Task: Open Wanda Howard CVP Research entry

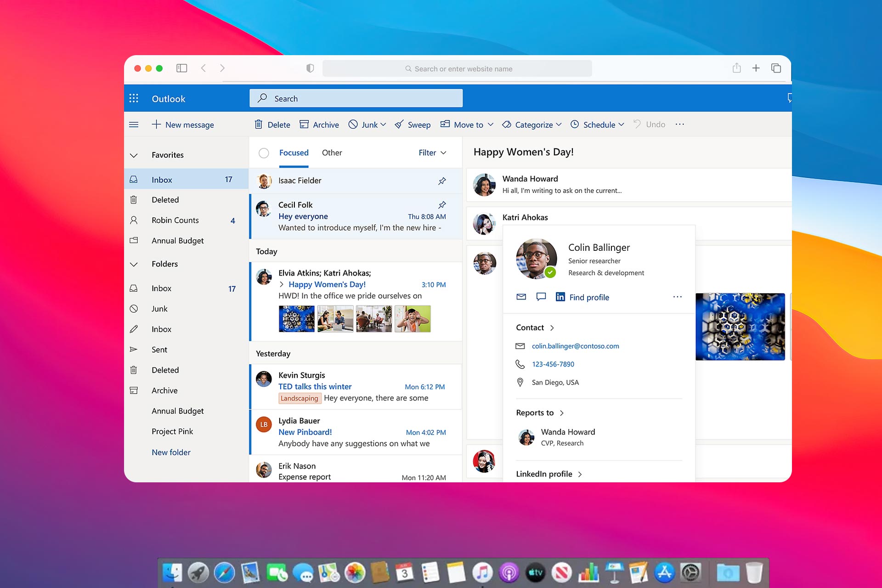Action: (556, 437)
